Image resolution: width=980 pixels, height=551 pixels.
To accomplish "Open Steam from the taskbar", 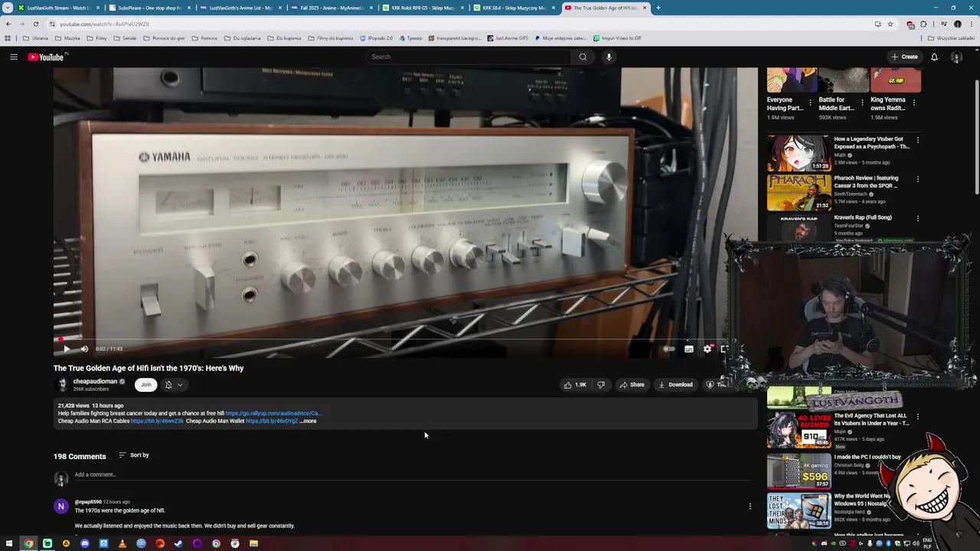I will pyautogui.click(x=178, y=543).
